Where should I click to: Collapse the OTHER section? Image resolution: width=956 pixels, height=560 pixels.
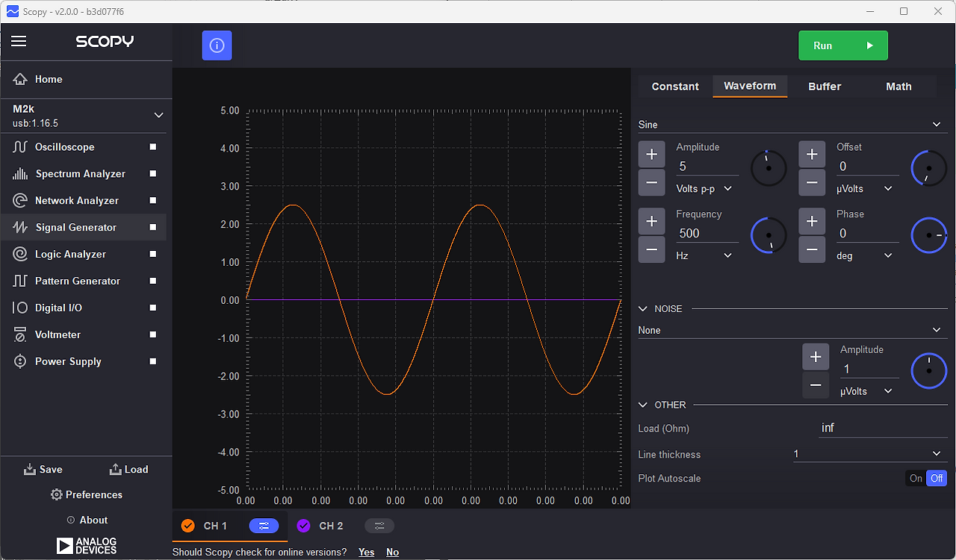[x=643, y=405]
